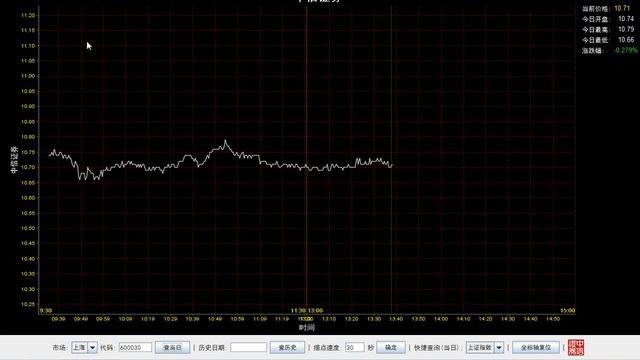640x360 pixels.
Task: Click the 13:40 time axis label
Action: [x=396, y=319]
